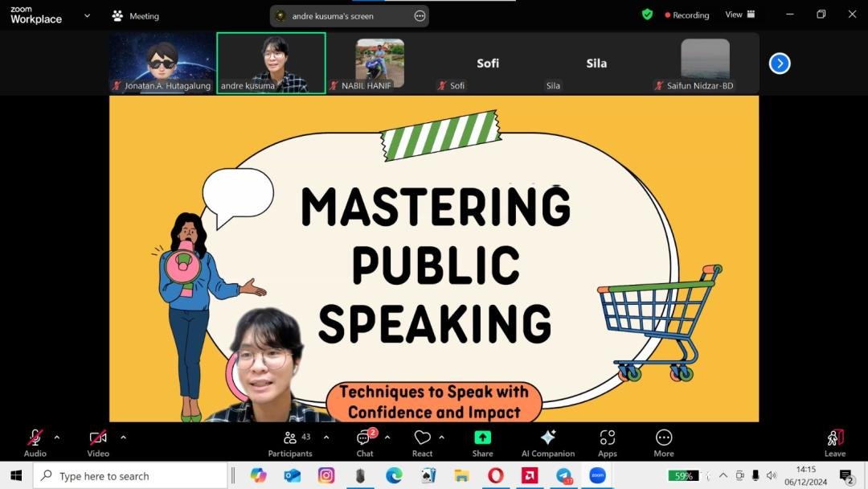
Task: Start video with the Video button
Action: tap(98, 442)
